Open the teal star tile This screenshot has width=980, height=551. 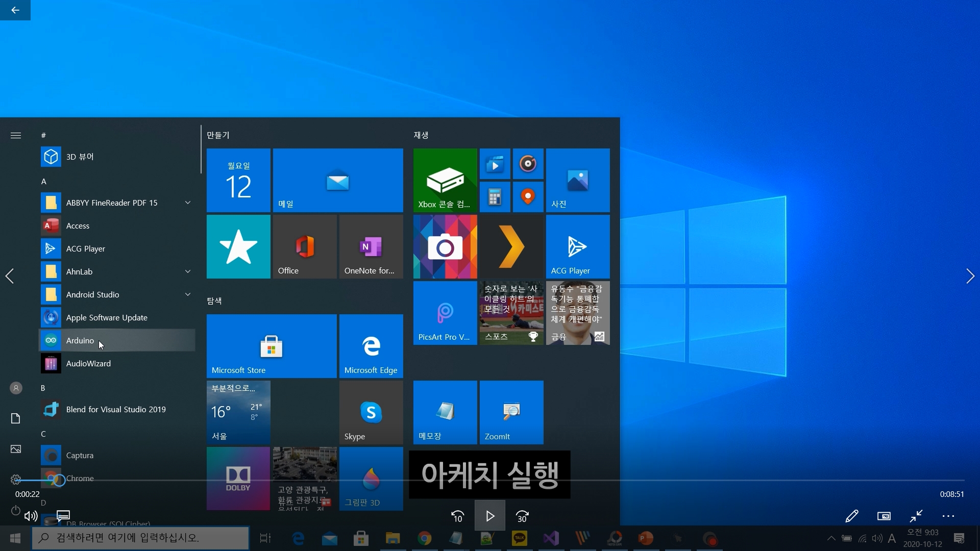tap(238, 246)
